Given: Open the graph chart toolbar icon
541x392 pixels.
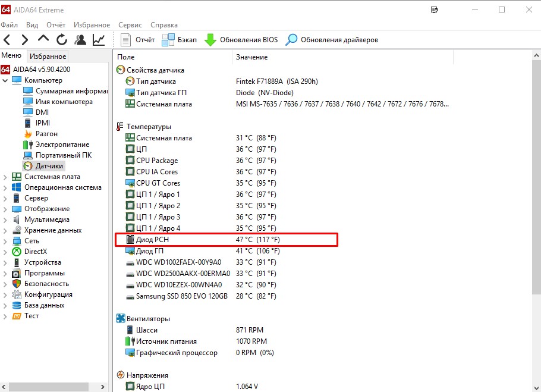Looking at the screenshot, I should (x=99, y=40).
